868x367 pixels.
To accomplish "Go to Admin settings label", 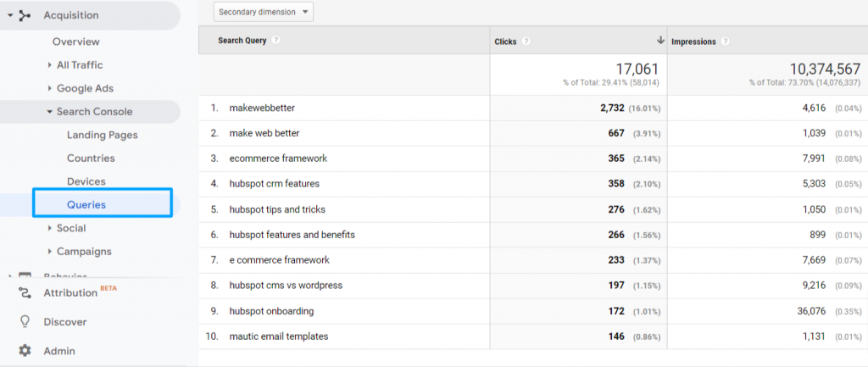I will point(59,351).
